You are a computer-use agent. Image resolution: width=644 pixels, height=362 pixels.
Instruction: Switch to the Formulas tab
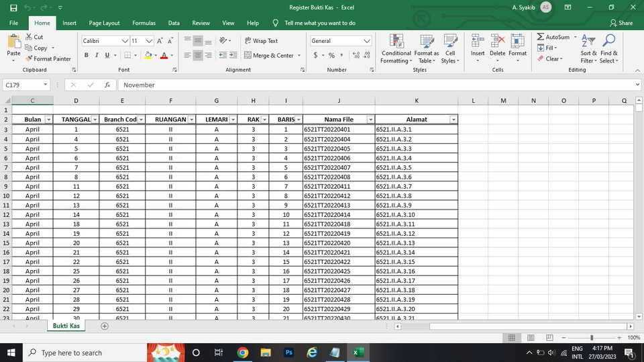coord(144,23)
